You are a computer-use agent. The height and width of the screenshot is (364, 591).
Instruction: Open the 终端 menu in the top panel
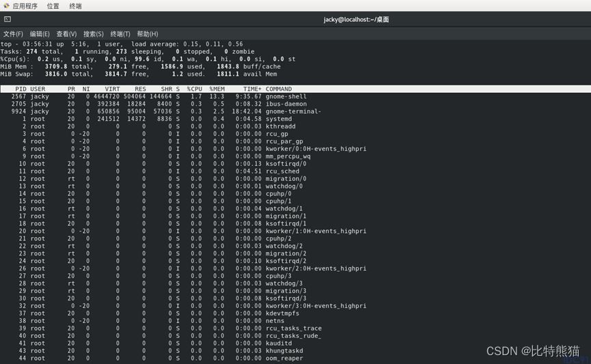pos(75,6)
